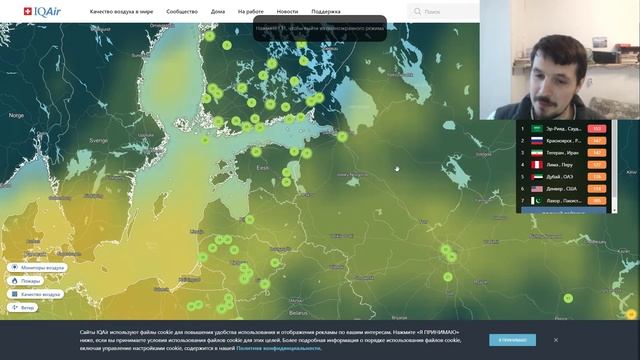This screenshot has height=360, width=640.
Task: Click the Iran flag icon in ranking
Action: (x=537, y=153)
